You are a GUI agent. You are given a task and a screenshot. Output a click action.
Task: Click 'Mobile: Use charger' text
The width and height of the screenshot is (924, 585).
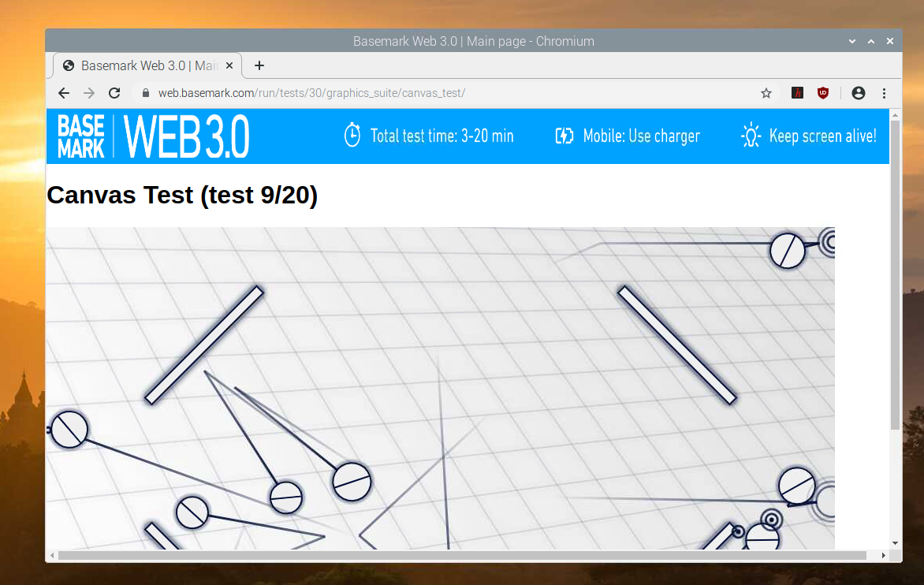click(641, 136)
